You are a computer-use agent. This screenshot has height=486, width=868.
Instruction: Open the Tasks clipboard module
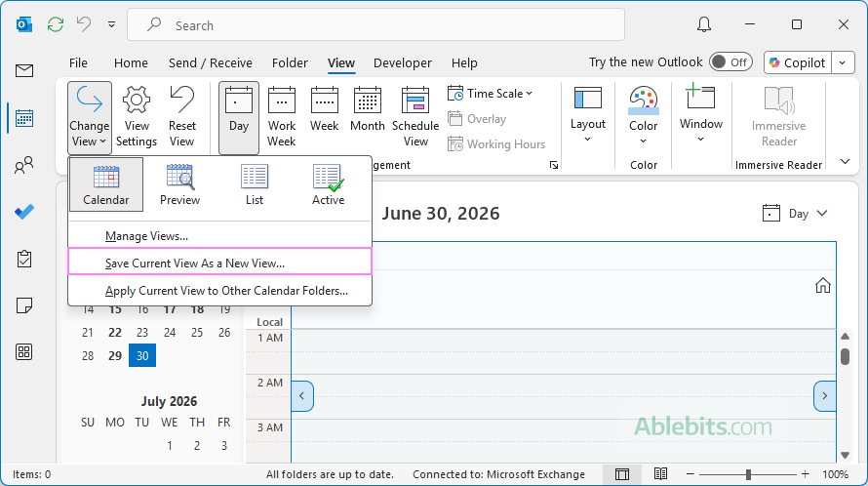tap(24, 259)
